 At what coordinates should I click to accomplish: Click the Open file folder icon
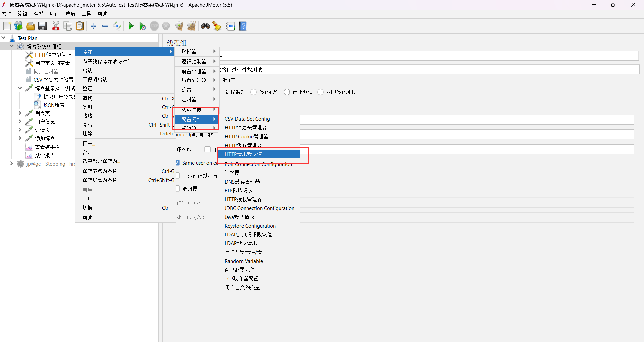click(x=31, y=26)
